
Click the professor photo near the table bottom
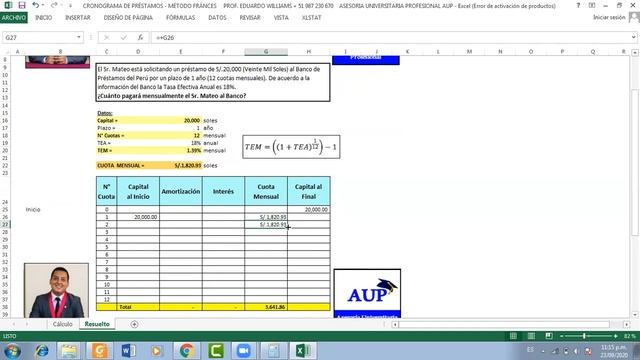click(56, 290)
